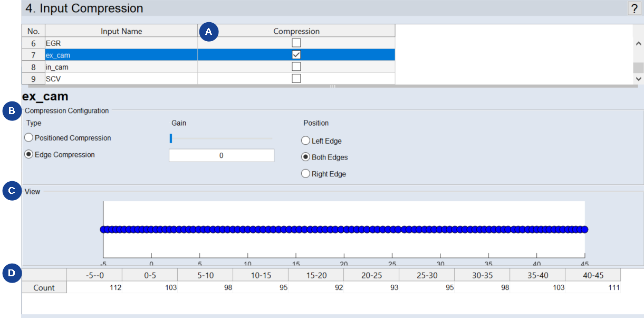The image size is (644, 318).
Task: Choose the Edge Compression radio button
Action: (x=29, y=155)
